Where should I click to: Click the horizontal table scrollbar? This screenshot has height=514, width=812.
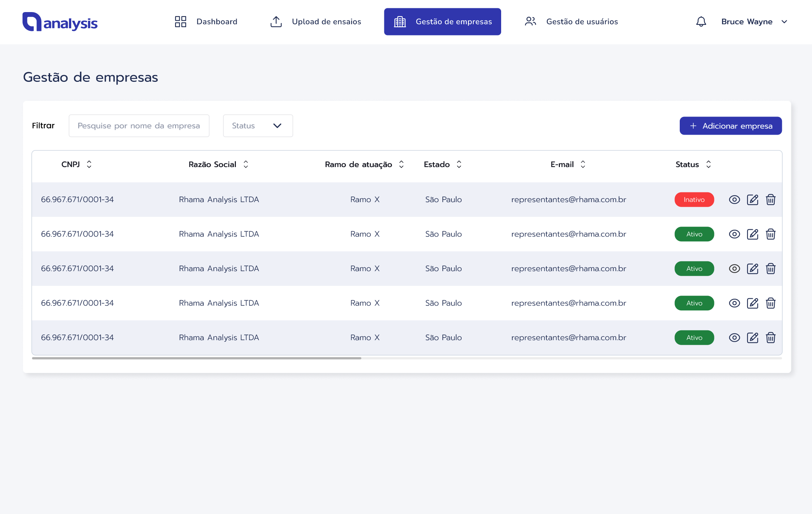pos(196,358)
